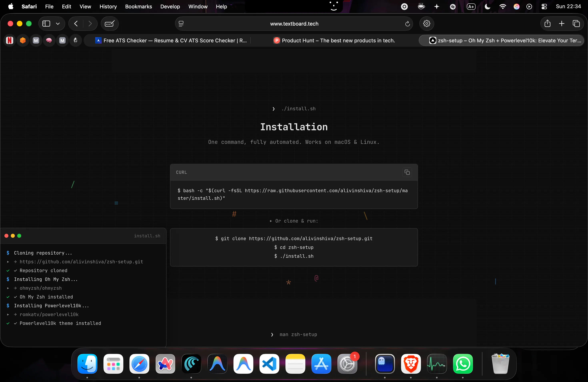Open the sidebar tab group dropdown
588x382 pixels.
[58, 24]
